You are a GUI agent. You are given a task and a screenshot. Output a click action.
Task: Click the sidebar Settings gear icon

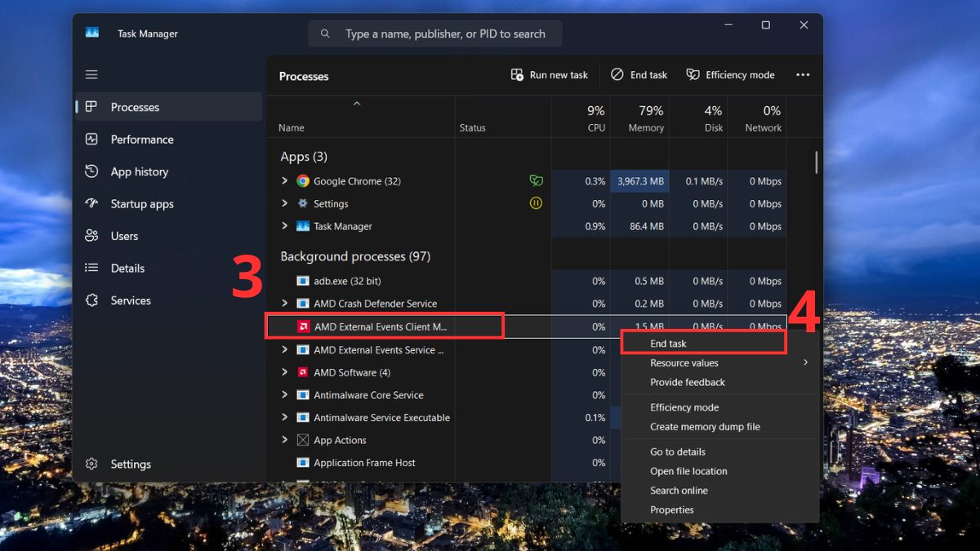(x=91, y=464)
